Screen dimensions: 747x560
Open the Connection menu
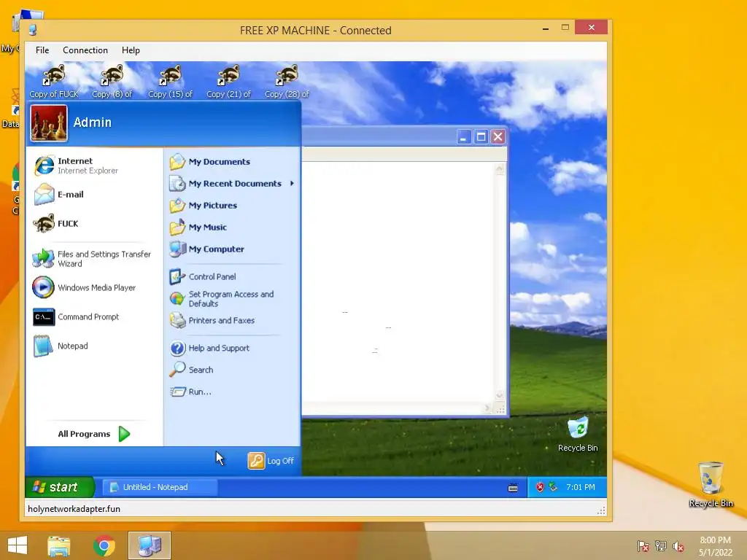(x=85, y=50)
